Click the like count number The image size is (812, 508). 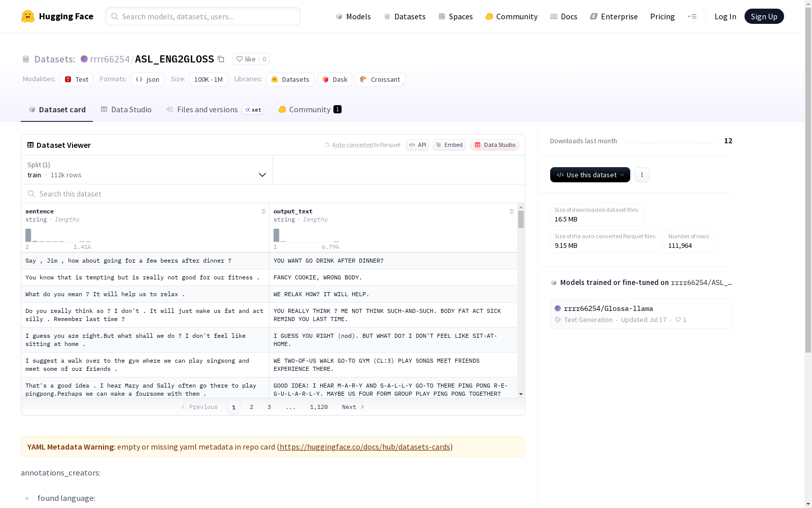[x=264, y=59]
